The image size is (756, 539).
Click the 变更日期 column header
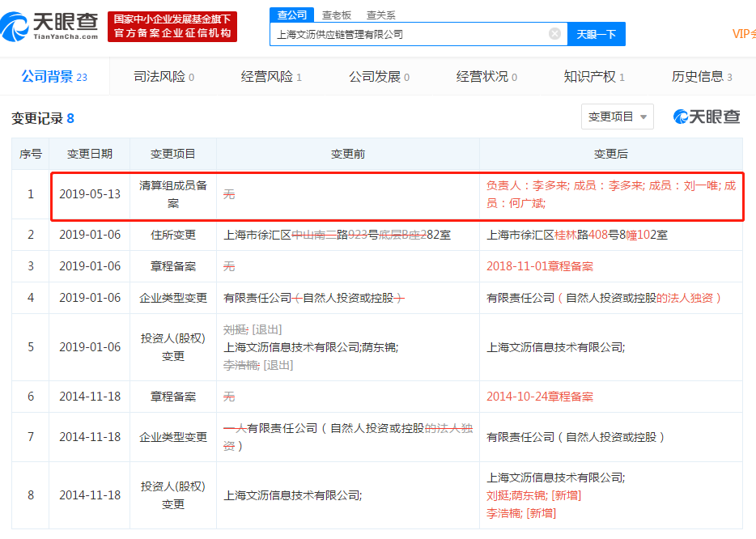pyautogui.click(x=90, y=154)
